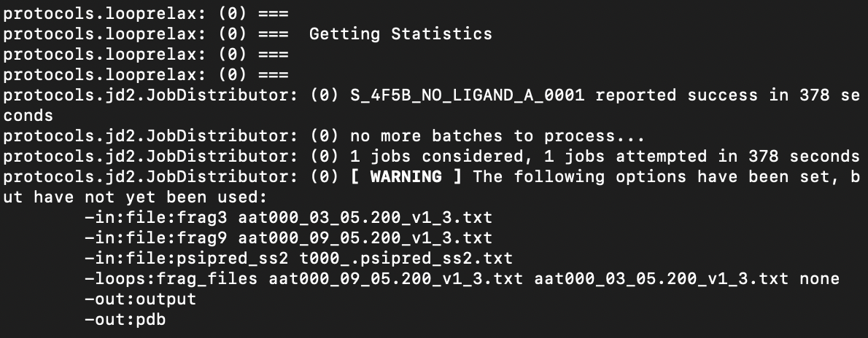Viewport: 868px width, 338px height.
Task: Click the '-out:pdb' option line
Action: [x=125, y=319]
